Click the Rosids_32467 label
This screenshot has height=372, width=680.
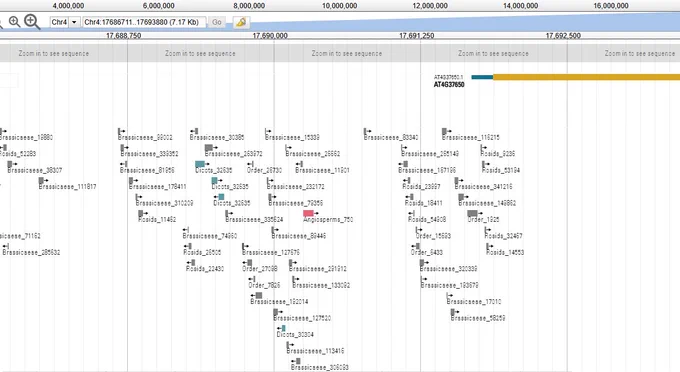tap(503, 236)
